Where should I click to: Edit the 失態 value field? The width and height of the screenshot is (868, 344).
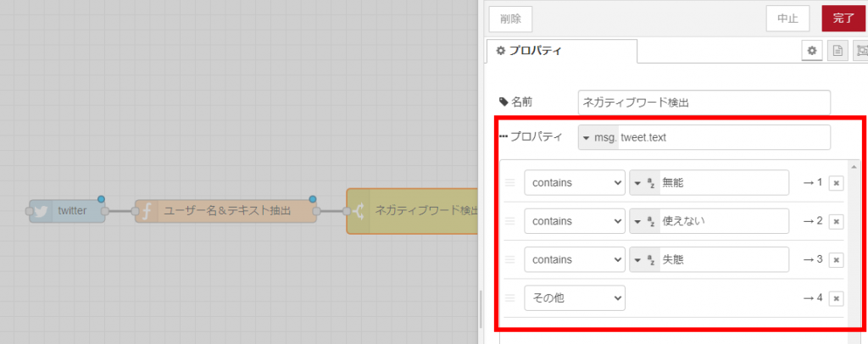click(724, 259)
